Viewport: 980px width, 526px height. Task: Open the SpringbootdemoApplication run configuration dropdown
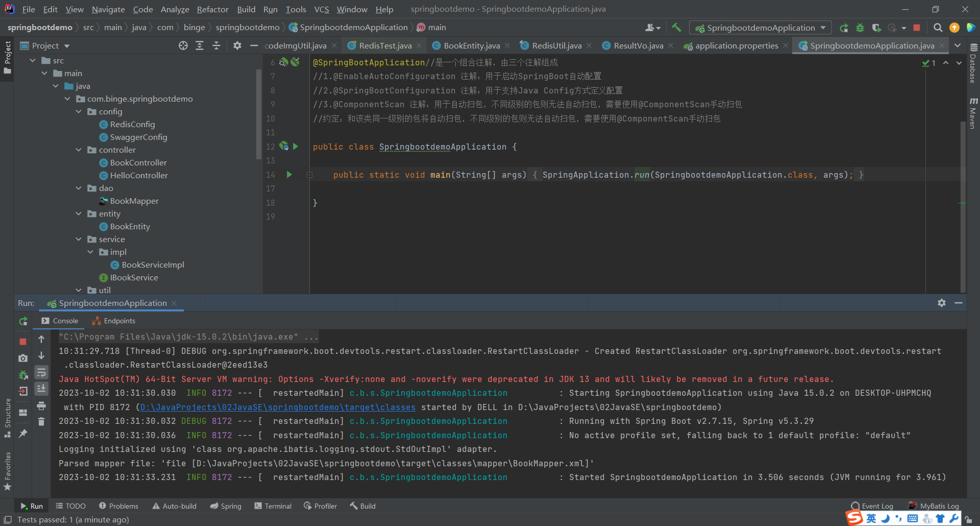760,28
